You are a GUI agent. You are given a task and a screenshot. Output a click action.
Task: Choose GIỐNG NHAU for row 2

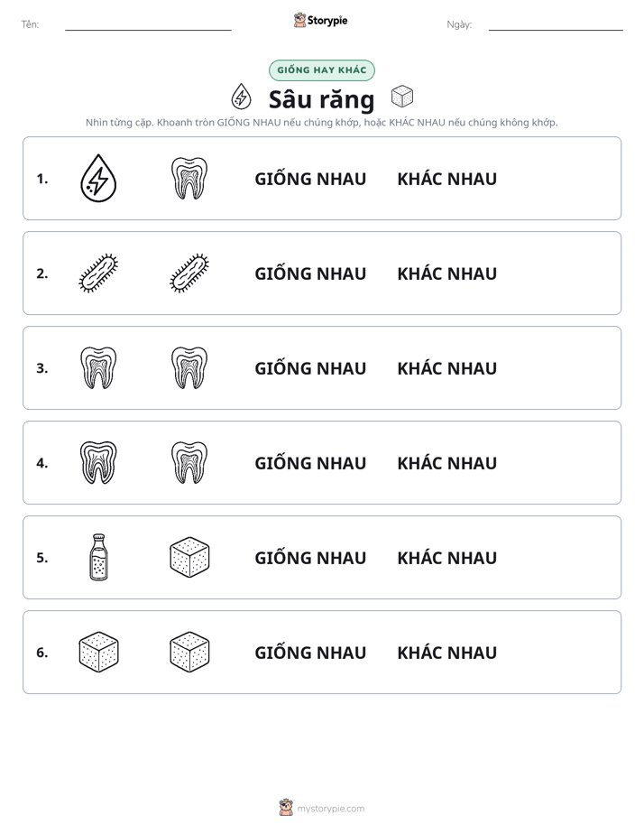tap(310, 273)
